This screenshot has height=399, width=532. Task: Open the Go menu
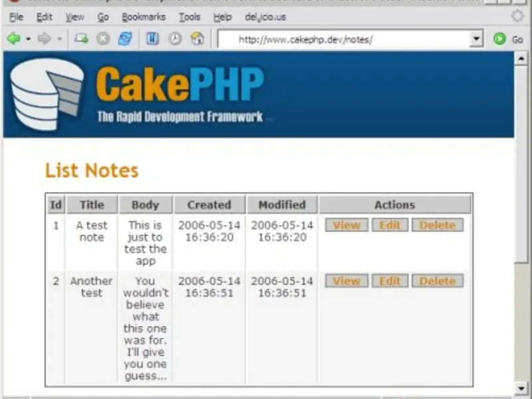(103, 17)
